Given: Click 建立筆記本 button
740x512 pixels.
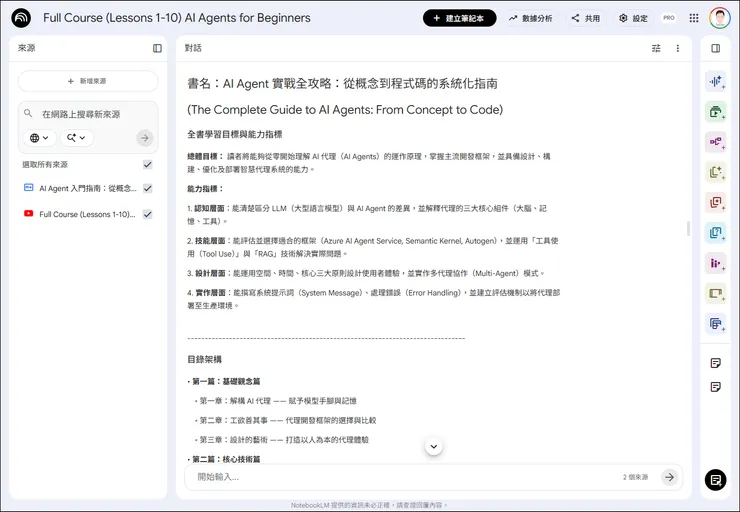Looking at the screenshot, I should tap(459, 18).
